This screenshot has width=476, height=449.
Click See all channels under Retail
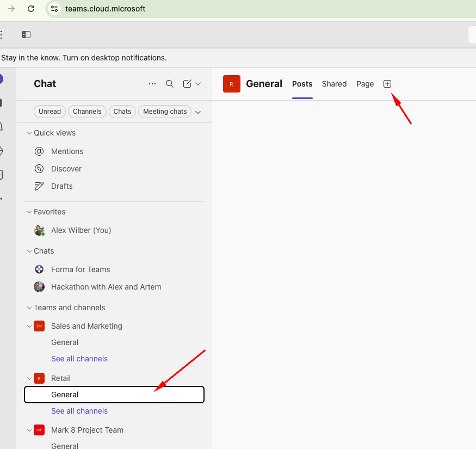pos(79,411)
